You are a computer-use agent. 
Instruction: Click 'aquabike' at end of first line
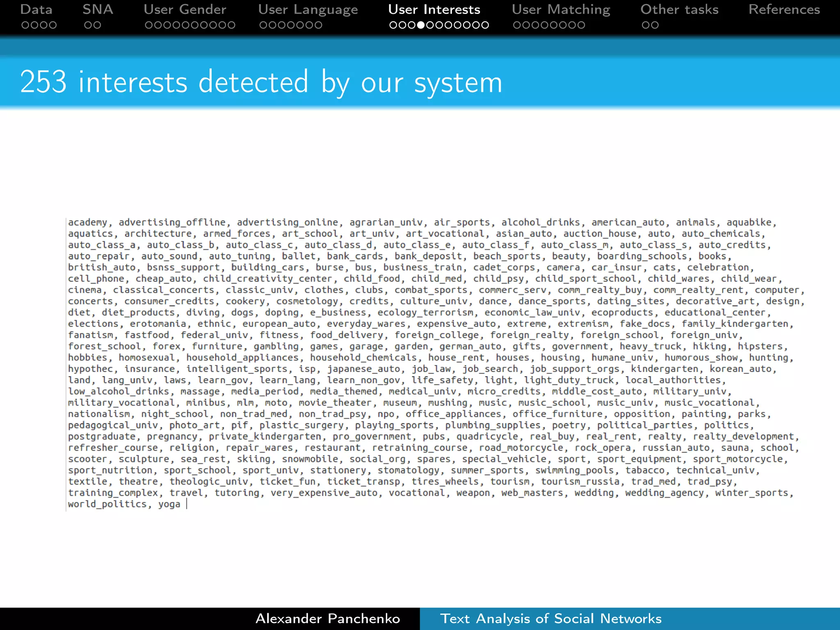(x=749, y=223)
